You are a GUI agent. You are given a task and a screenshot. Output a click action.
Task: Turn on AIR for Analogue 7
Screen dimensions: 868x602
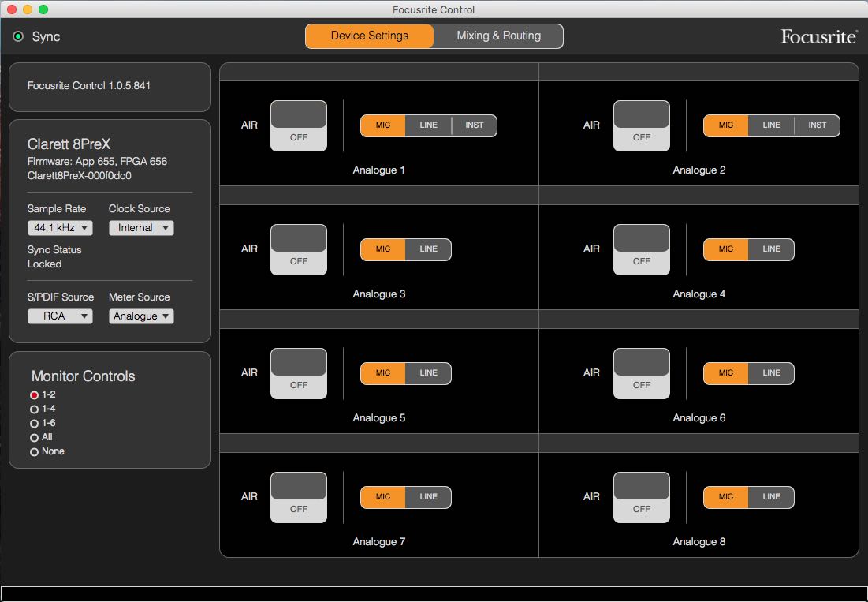[298, 497]
